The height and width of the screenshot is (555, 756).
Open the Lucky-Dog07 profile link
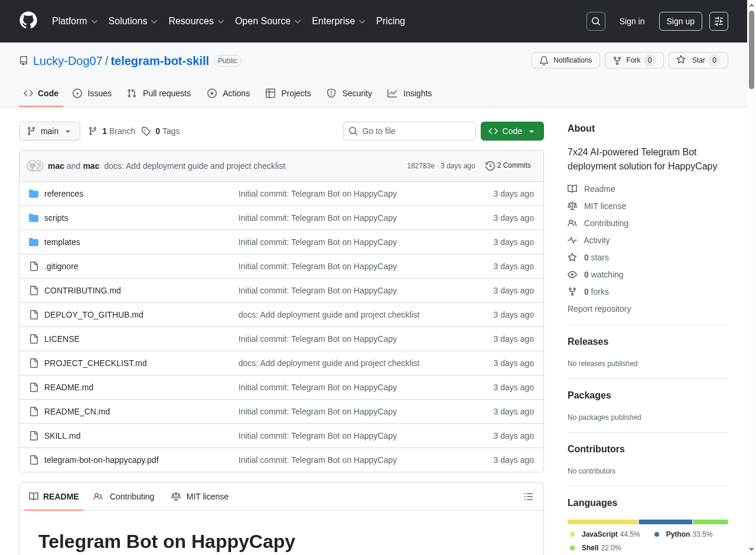[67, 60]
